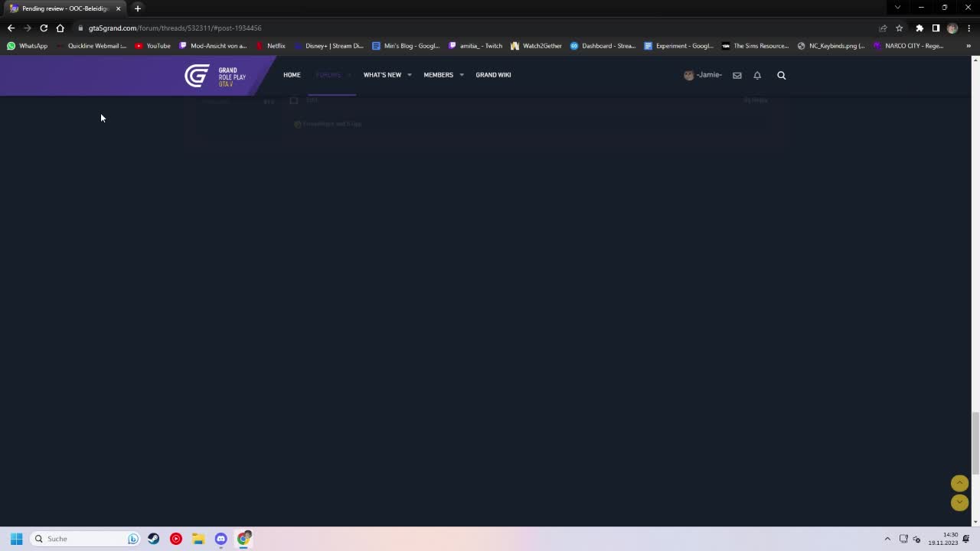Open the -Jamie- account menu
Screen dimensions: 980x551
pos(703,75)
